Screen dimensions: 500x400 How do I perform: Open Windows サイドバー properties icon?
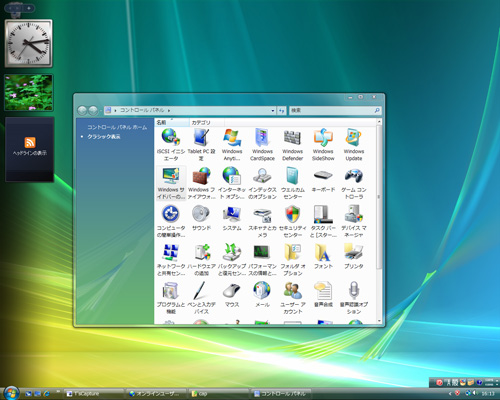tap(171, 183)
